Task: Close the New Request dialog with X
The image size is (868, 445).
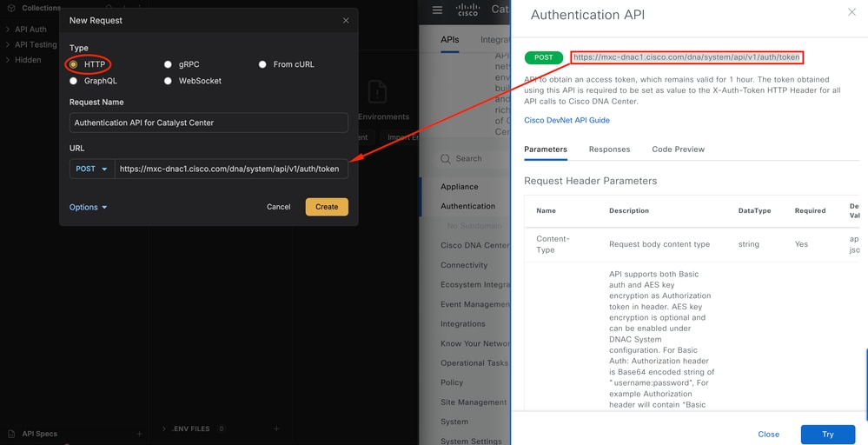Action: (346, 21)
